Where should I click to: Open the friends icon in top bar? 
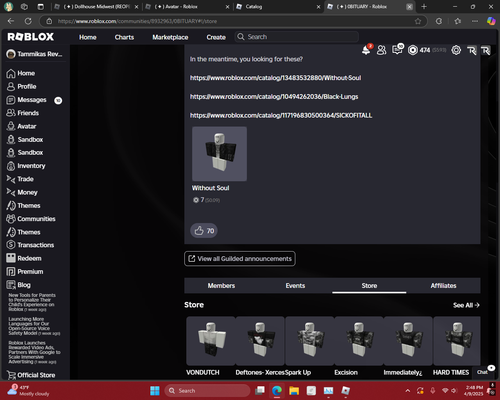pos(381,50)
